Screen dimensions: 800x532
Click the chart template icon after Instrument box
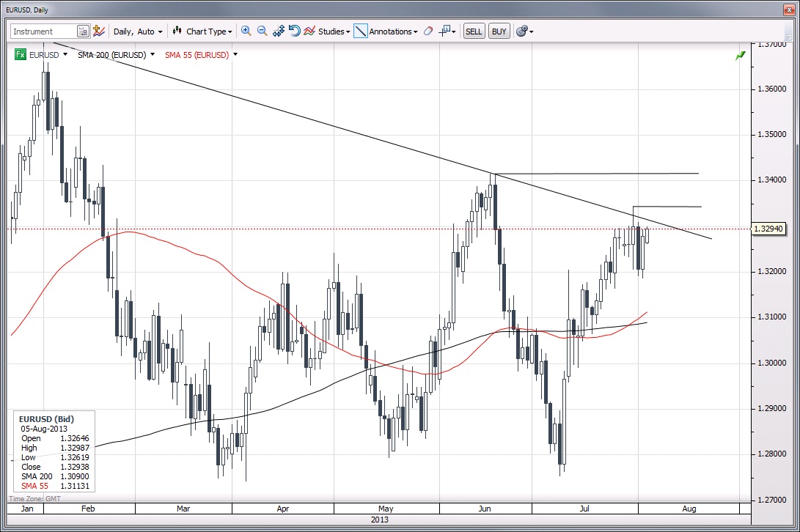point(98,31)
